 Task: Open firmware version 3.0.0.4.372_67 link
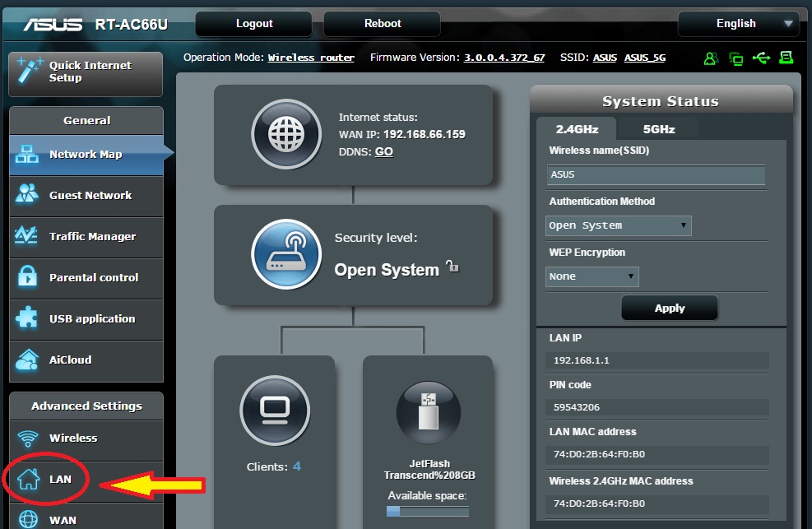pos(503,58)
